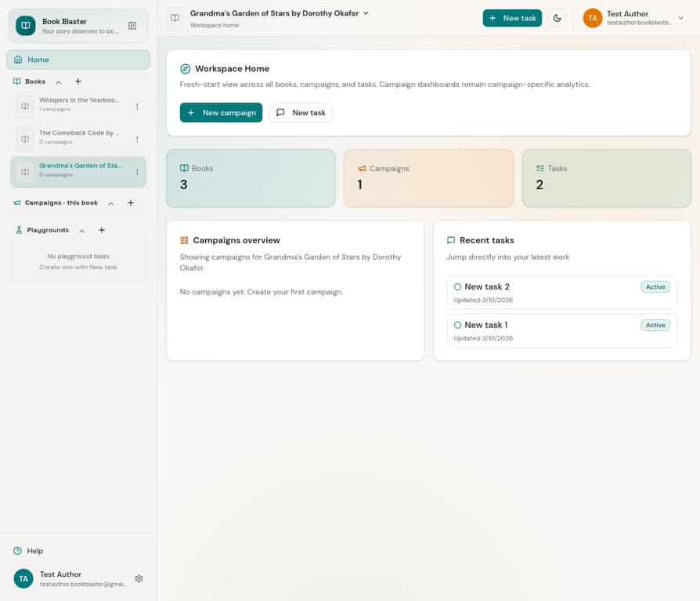Open options for Grandma's Garden of Stars
Viewport: 700px width, 601px height.
pos(137,172)
